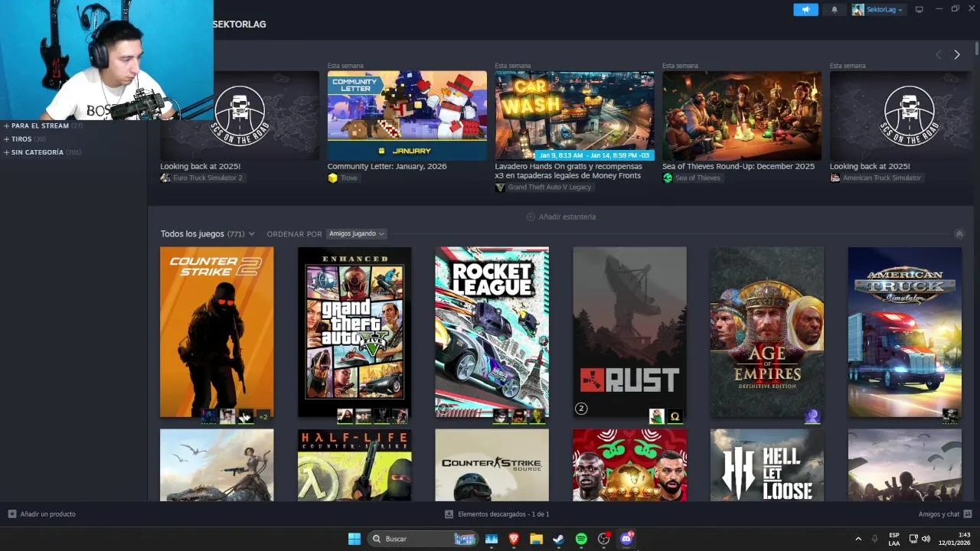Click the '+2' friends badge on Counter-Strike 2
This screenshot has width=980, height=551.
coord(263,416)
